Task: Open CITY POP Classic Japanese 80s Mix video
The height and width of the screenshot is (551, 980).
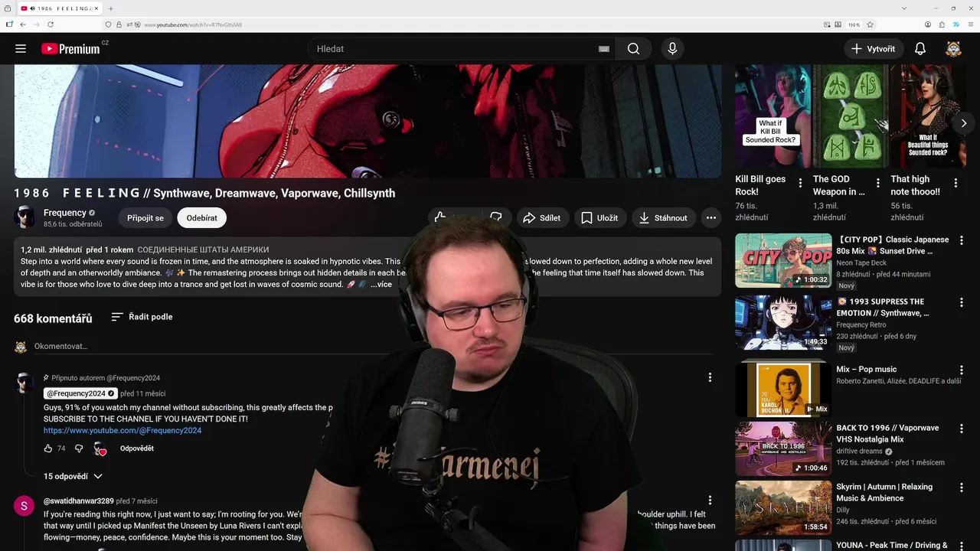Action: pyautogui.click(x=783, y=260)
